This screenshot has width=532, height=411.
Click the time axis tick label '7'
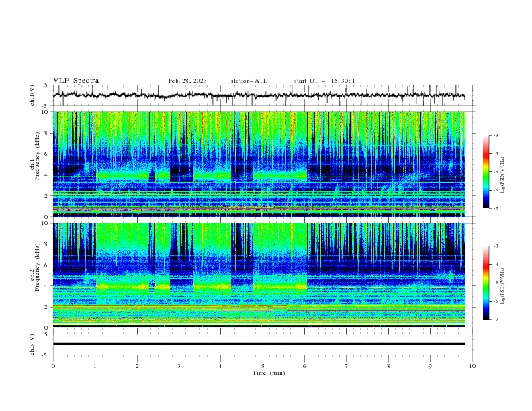(347, 366)
